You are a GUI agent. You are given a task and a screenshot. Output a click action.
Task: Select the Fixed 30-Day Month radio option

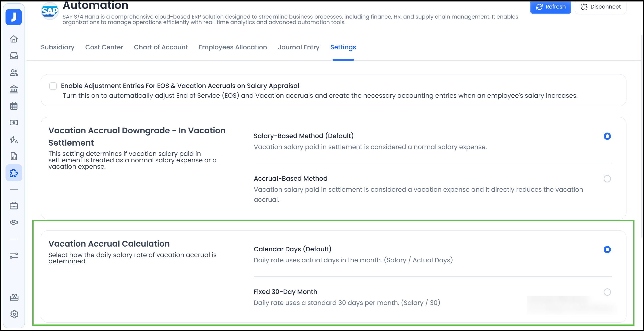607,292
